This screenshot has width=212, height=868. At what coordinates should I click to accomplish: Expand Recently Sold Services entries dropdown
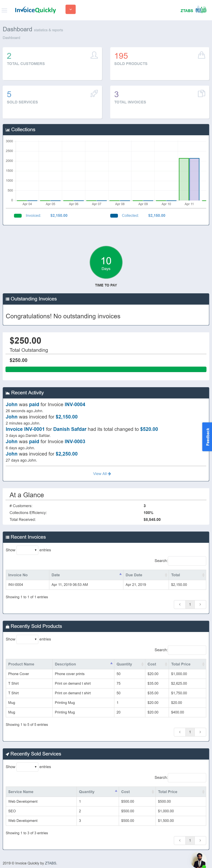[27, 767]
